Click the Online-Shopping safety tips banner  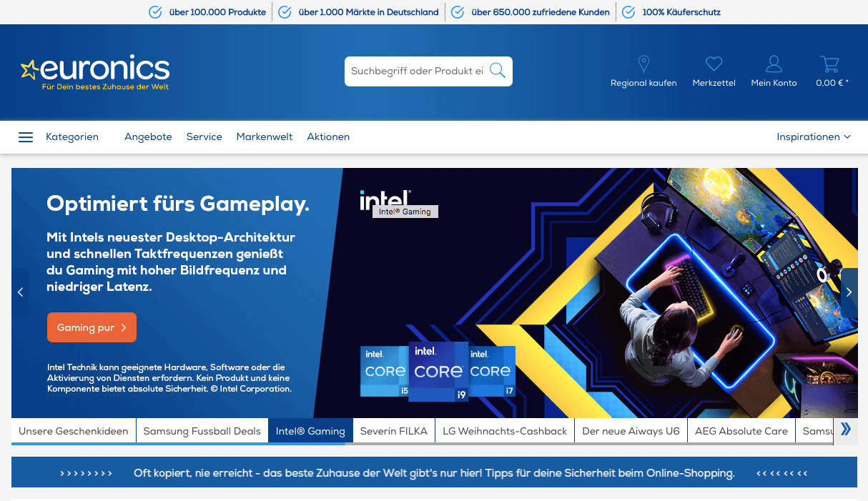pos(434,472)
